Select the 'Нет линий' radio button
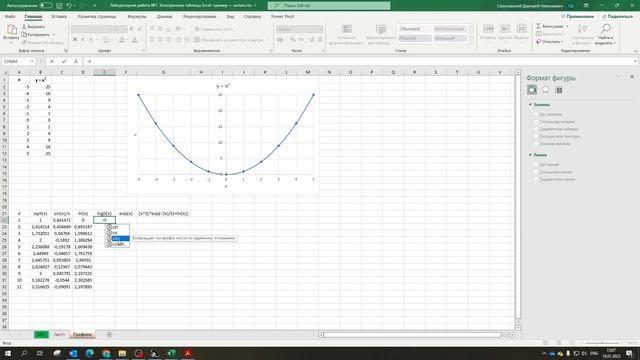The height and width of the screenshot is (360, 640). (536, 164)
